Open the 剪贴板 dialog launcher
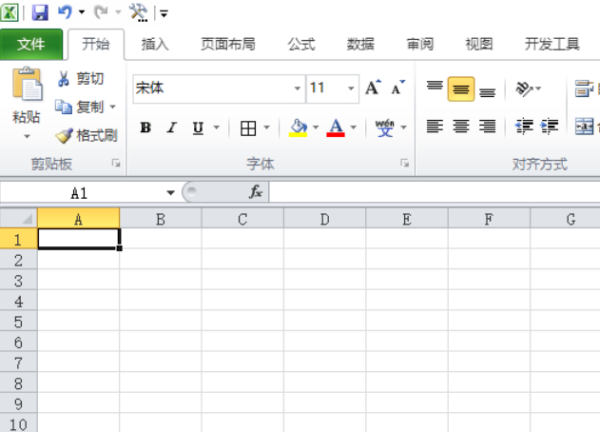Screen dimensions: 600x432 pyautogui.click(x=116, y=164)
